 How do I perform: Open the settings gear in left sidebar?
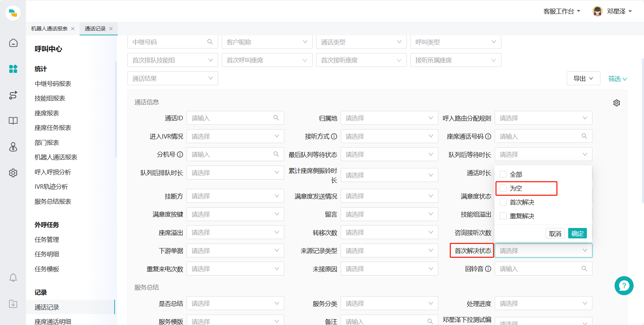pyautogui.click(x=13, y=173)
